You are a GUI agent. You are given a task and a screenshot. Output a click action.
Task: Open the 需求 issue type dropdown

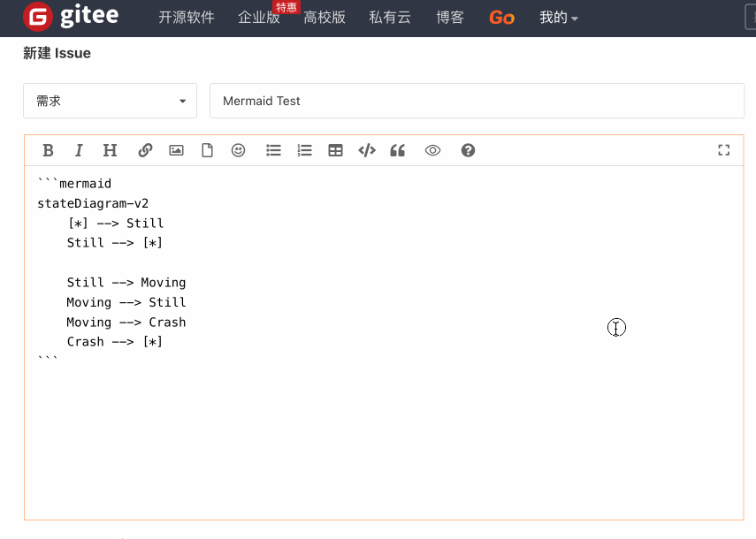click(110, 101)
